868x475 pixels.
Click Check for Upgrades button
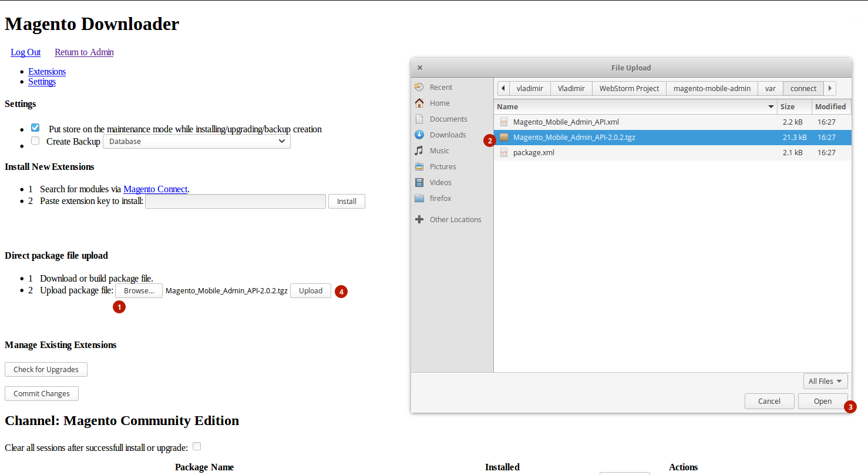tap(46, 369)
